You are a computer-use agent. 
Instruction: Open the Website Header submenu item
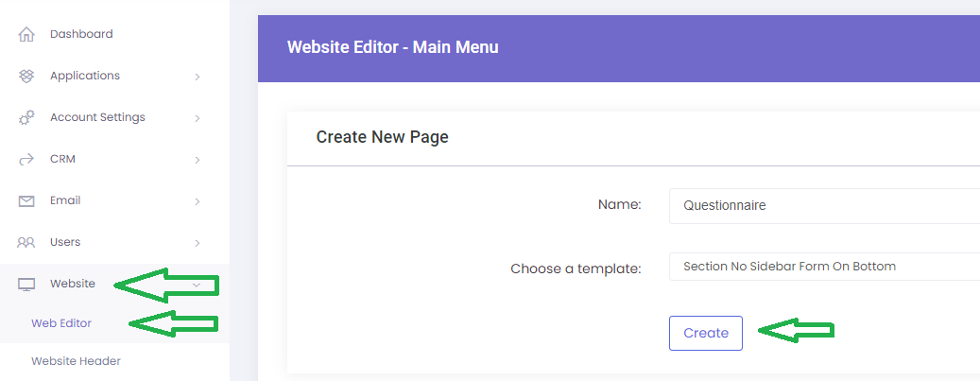point(76,361)
